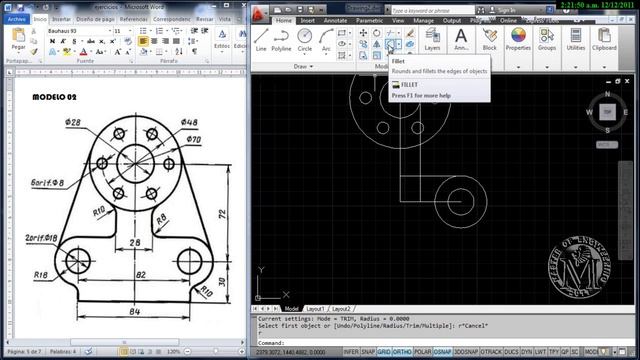Click the Word horizontal scrollbar
This screenshot has height=360, width=640.
point(124,342)
